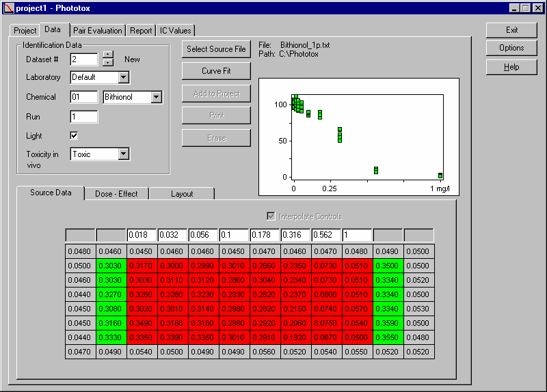The image size is (547, 392).
Task: Click the Phototox app icon in title bar
Action: [8, 8]
